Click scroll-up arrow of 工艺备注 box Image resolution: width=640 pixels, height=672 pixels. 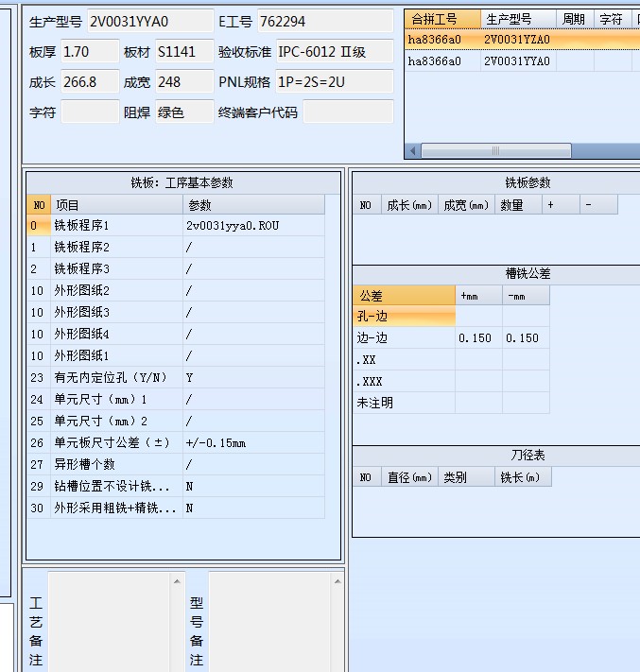point(178,581)
